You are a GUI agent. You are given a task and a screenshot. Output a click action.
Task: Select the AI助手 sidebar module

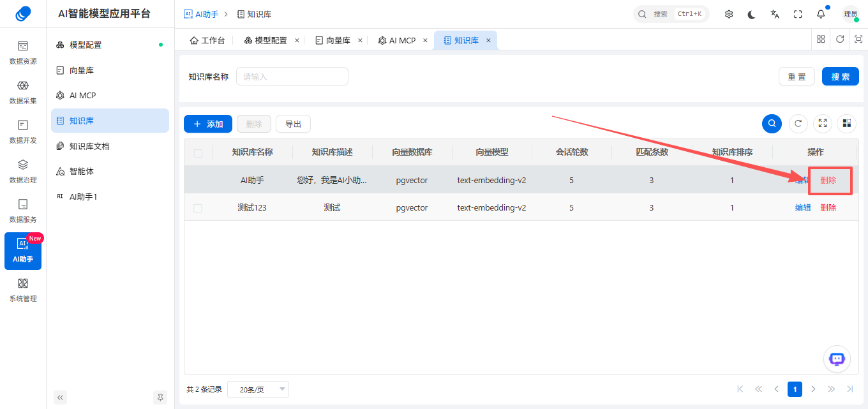click(x=23, y=251)
